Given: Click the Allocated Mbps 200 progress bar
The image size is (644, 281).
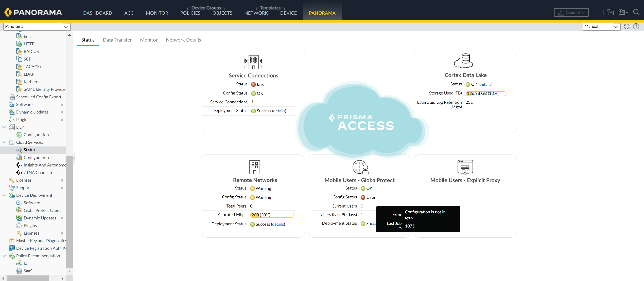Looking at the screenshot, I should click(x=272, y=215).
